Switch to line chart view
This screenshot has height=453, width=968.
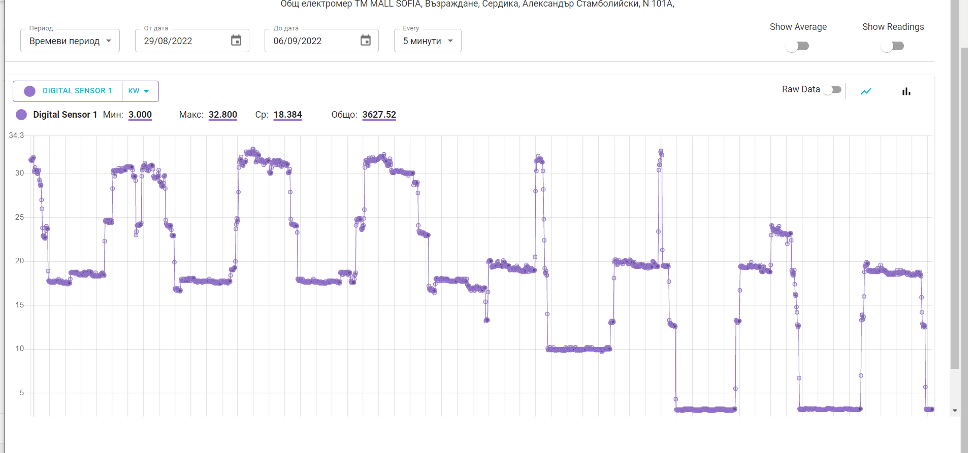866,91
